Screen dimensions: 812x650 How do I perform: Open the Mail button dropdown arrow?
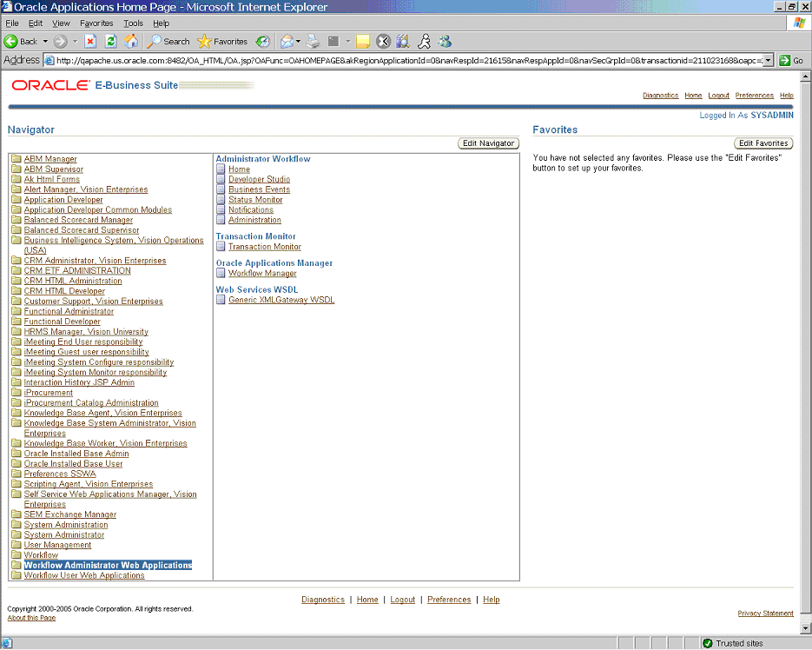pos(298,42)
